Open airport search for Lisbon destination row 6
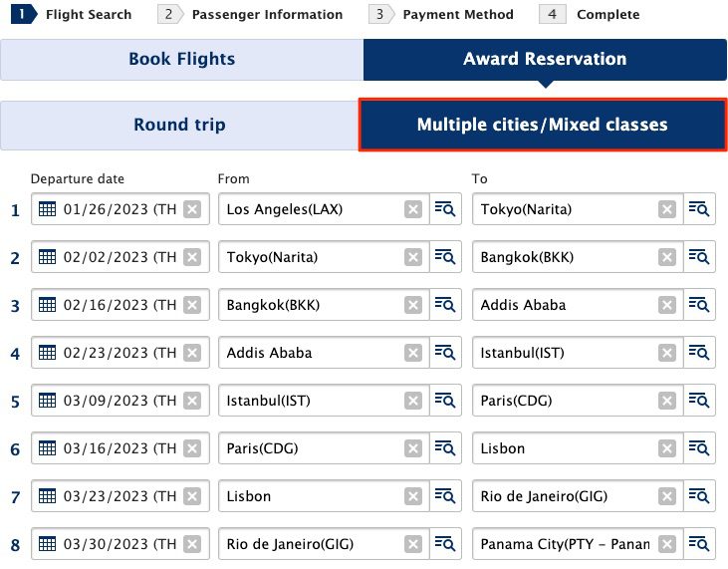 tap(699, 448)
